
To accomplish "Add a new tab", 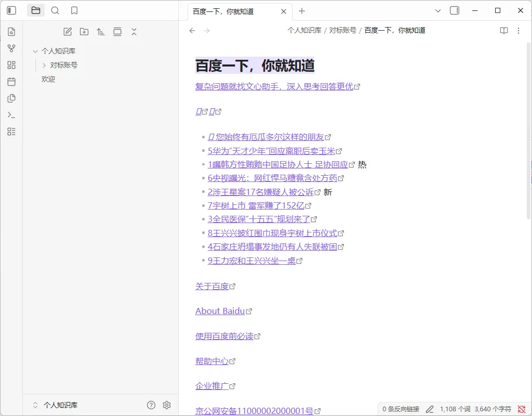I will pos(302,11).
